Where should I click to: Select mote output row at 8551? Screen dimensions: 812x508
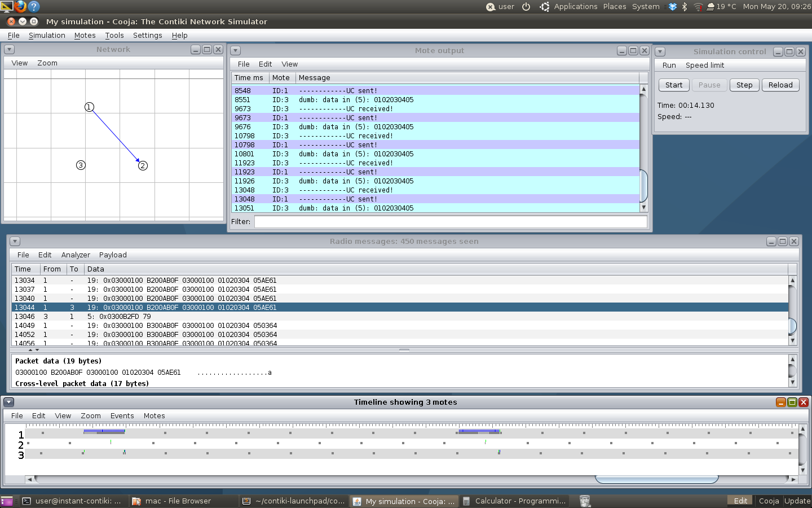click(x=435, y=100)
